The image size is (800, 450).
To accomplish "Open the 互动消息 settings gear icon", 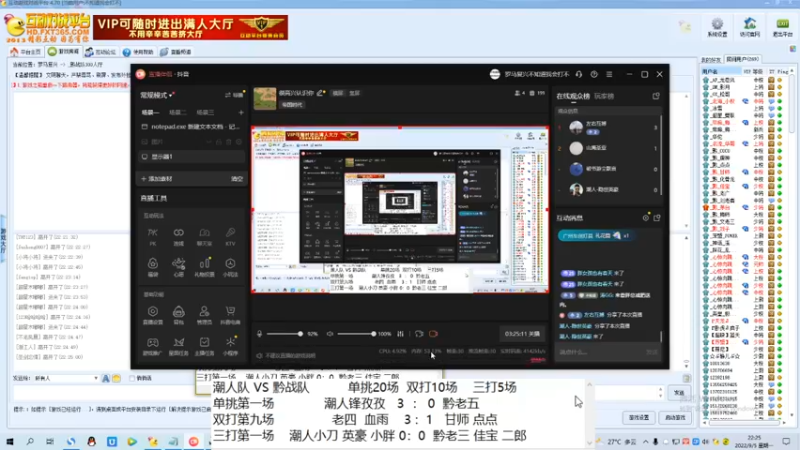I will point(646,218).
